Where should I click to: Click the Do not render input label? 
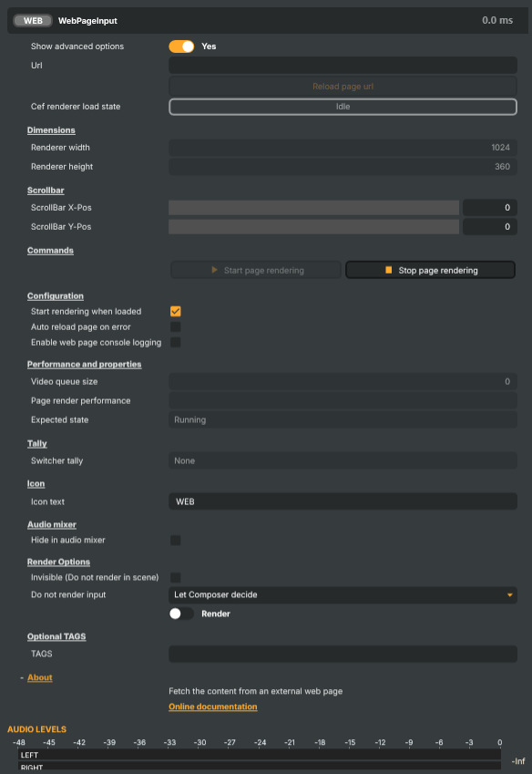68,594
